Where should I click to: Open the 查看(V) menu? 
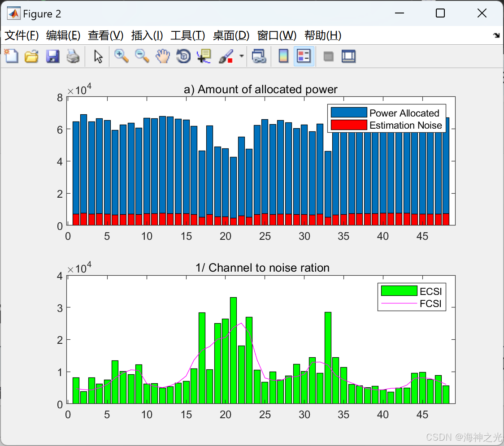pos(106,35)
